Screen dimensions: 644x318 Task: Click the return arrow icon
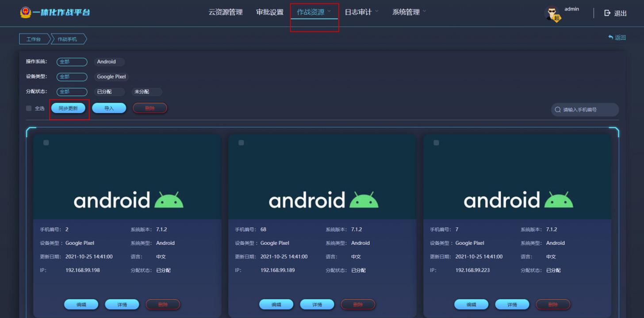(x=611, y=38)
